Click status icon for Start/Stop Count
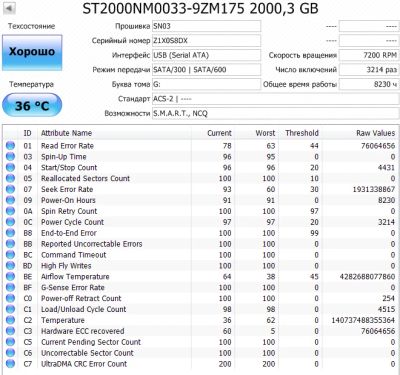The image size is (400, 375). pos(11,168)
